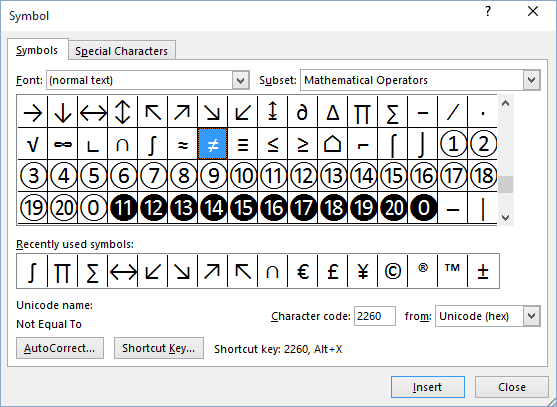
Task: Switch to the Special Characters tab
Action: (121, 51)
